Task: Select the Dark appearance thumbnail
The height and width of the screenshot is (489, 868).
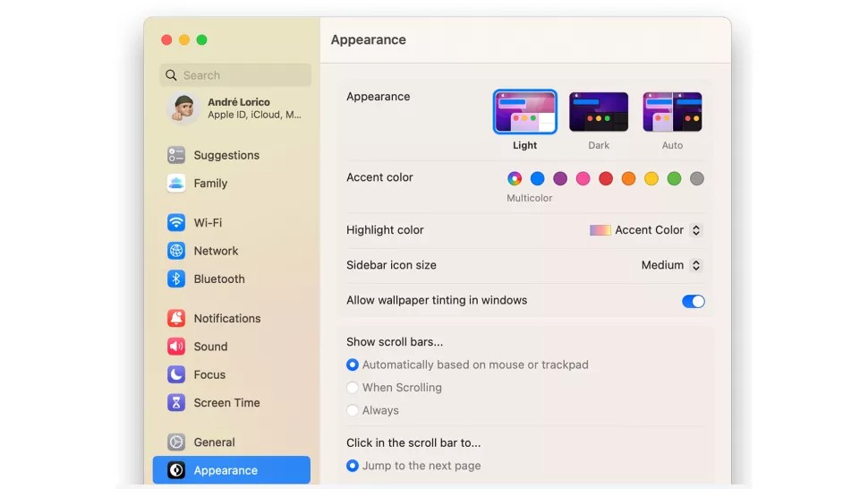Action: [599, 113]
